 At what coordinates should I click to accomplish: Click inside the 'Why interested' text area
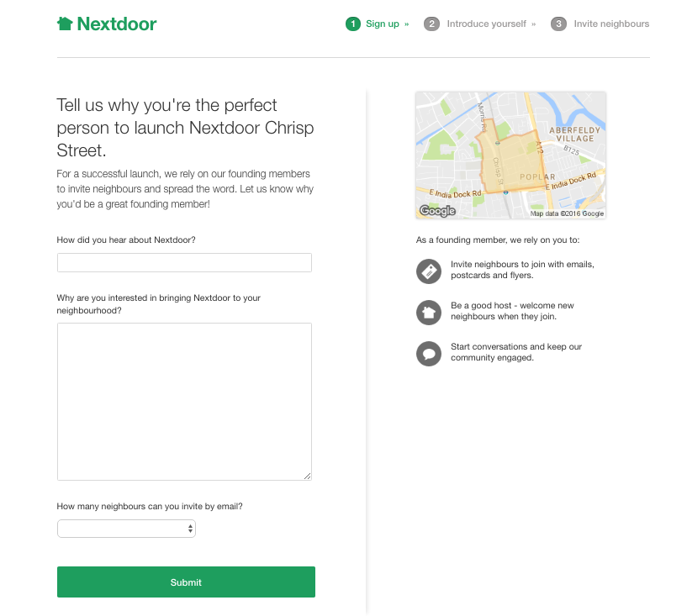(x=184, y=402)
